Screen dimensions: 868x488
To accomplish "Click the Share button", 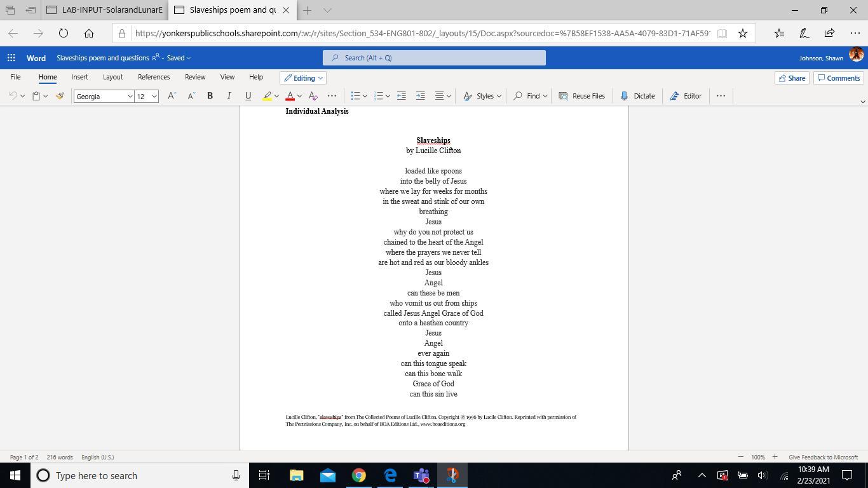I will pos(792,78).
